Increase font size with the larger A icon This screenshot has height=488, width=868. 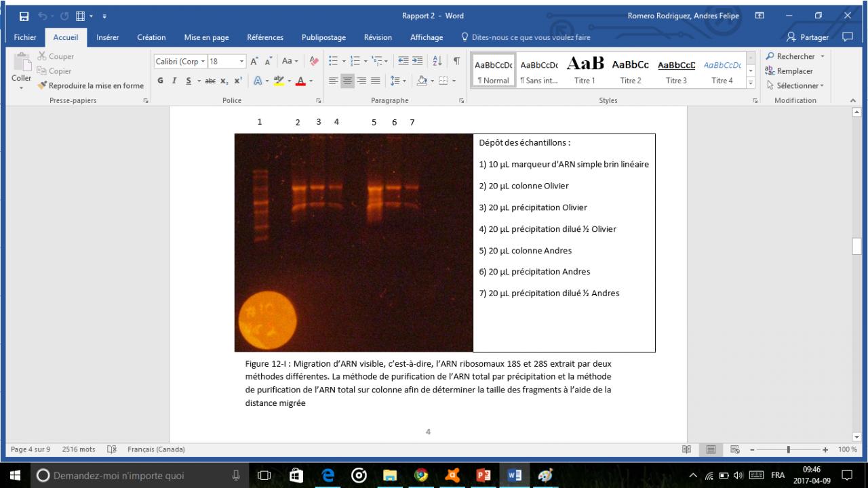[x=254, y=61]
